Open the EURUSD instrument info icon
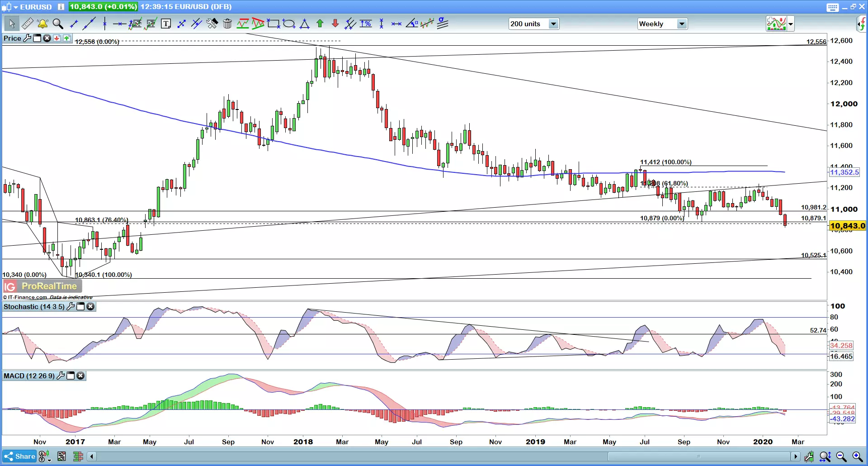Screen dimensions: 868x466 coord(61,7)
